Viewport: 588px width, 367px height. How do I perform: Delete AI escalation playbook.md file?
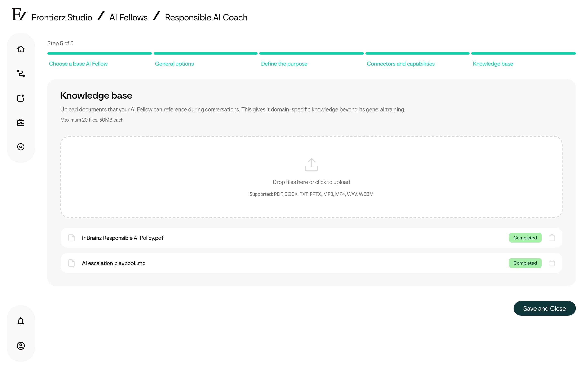click(x=552, y=263)
